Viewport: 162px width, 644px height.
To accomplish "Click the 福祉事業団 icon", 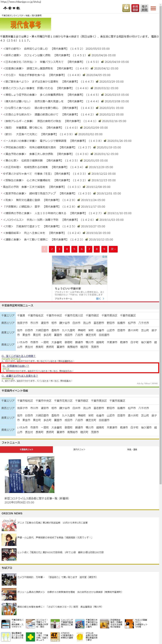I will pyautogui.click(x=6, y=636).
